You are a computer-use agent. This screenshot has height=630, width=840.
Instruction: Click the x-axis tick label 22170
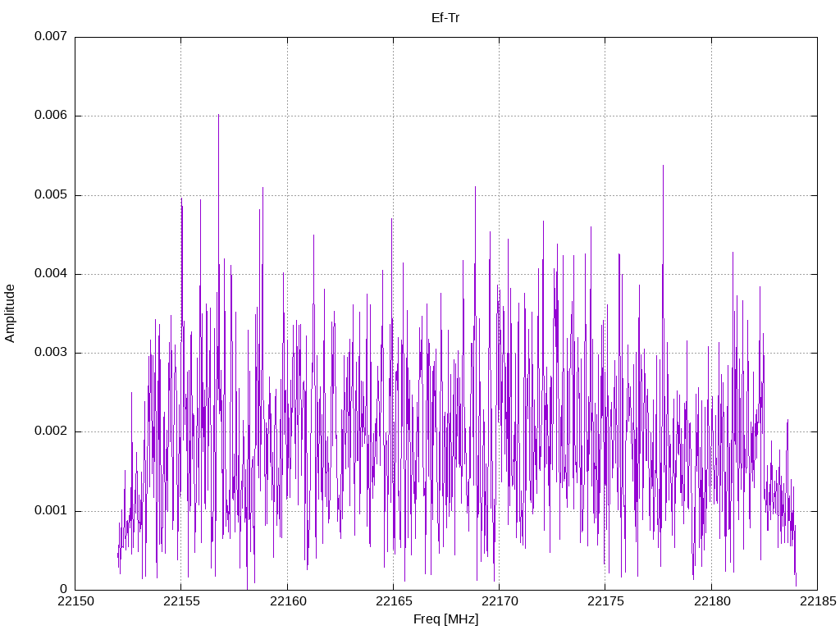coord(500,601)
